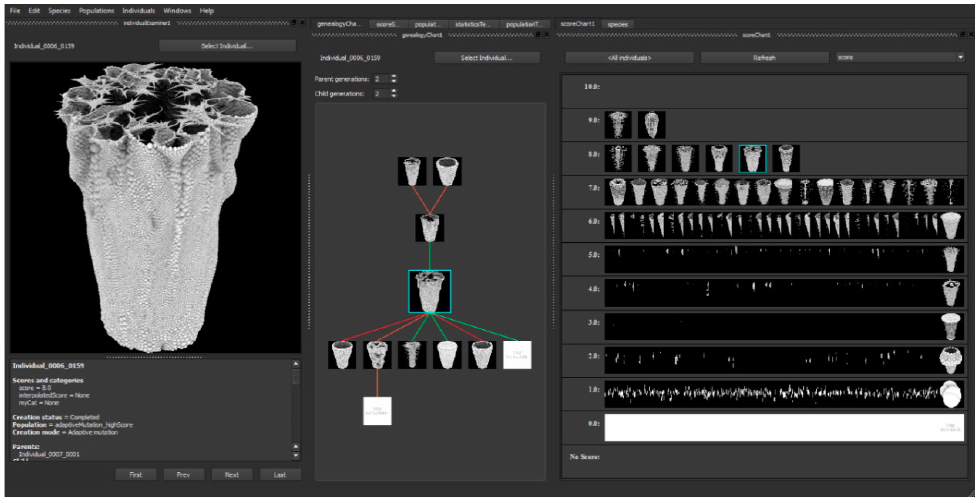The height and width of the screenshot is (503, 980).
Task: Click the top-left parent thumbnail in genealogy
Action: click(412, 171)
